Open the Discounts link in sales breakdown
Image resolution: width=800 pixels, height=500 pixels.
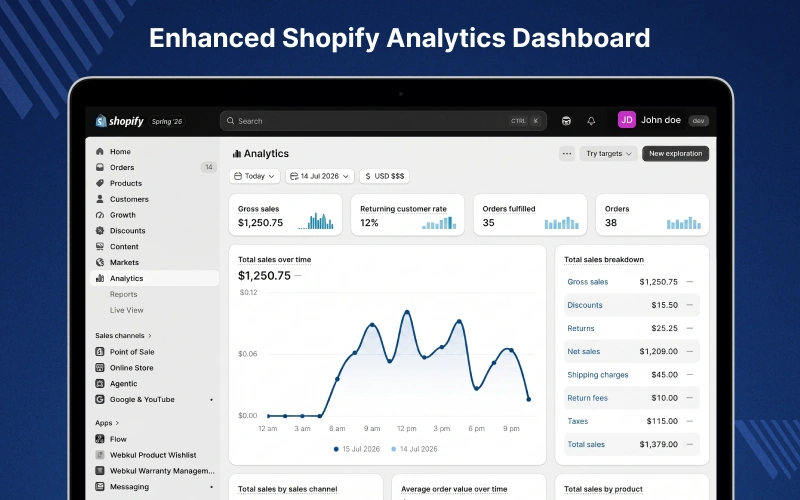[x=585, y=305]
